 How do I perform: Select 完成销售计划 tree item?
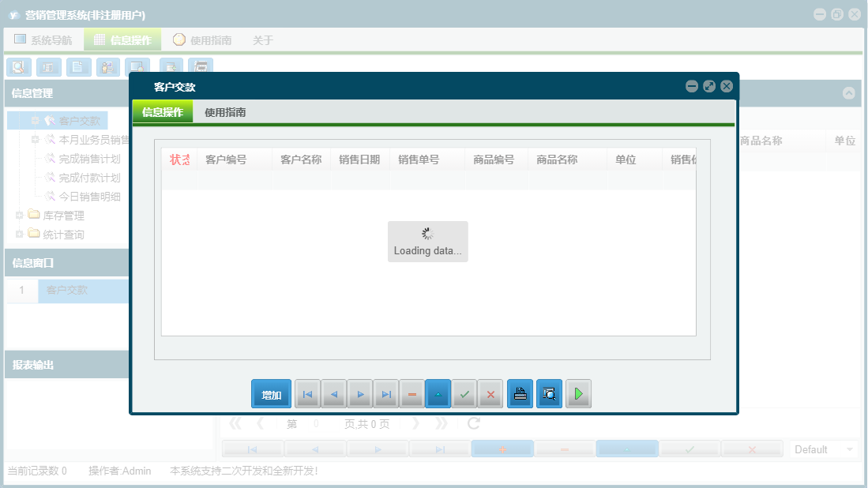tap(89, 159)
